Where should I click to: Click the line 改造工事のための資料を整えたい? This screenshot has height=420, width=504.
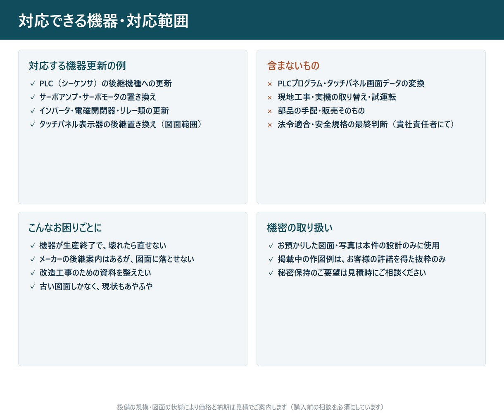(95, 273)
